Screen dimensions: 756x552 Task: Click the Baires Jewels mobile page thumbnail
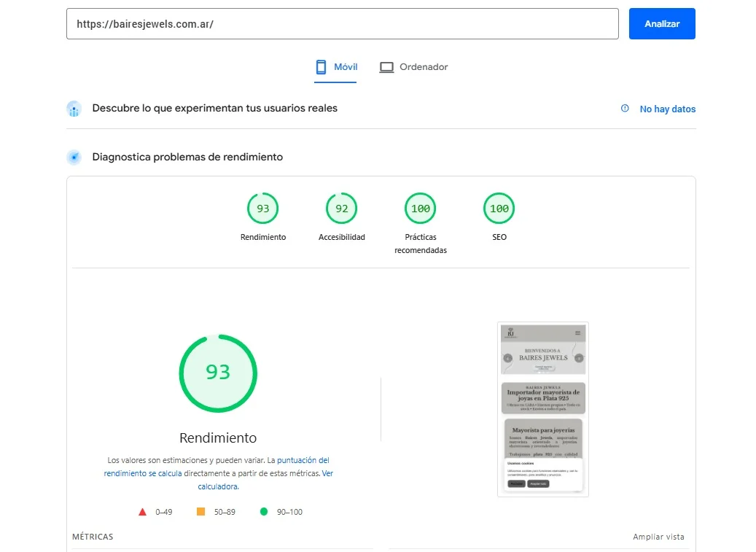[542, 409]
